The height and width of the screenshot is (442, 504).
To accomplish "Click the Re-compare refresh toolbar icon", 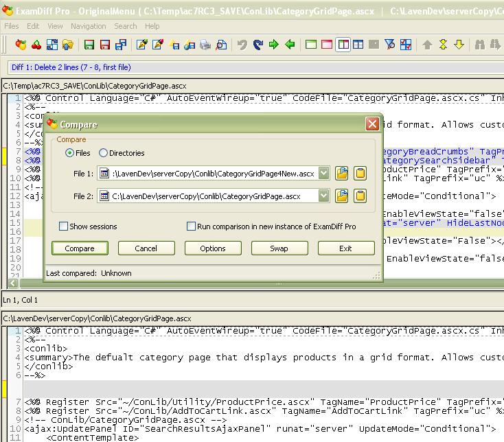I will (x=52, y=45).
